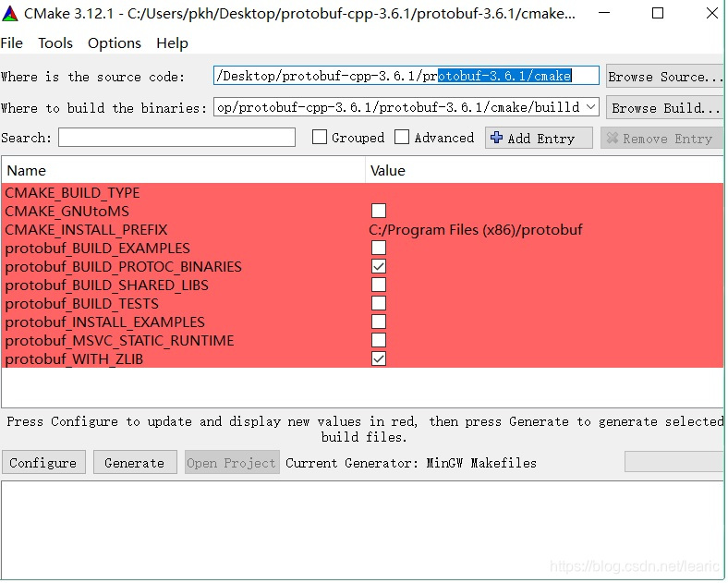The image size is (728, 583).
Task: Open the Tools menu
Action: pyautogui.click(x=55, y=43)
